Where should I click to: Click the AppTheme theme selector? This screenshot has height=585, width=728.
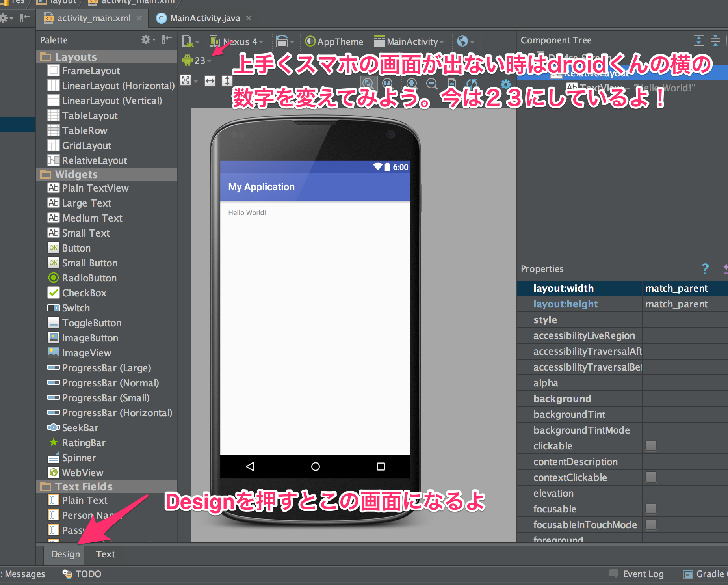point(334,41)
